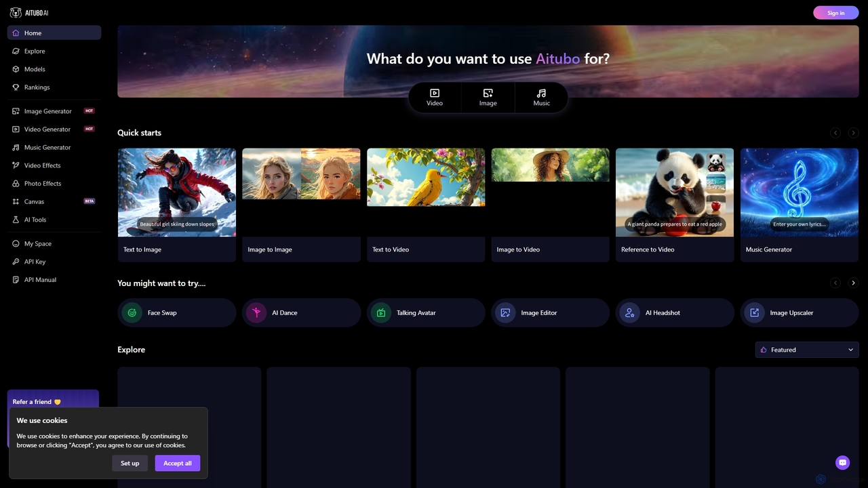The image size is (868, 488).
Task: Click the API Manual menu label
Action: tap(40, 280)
